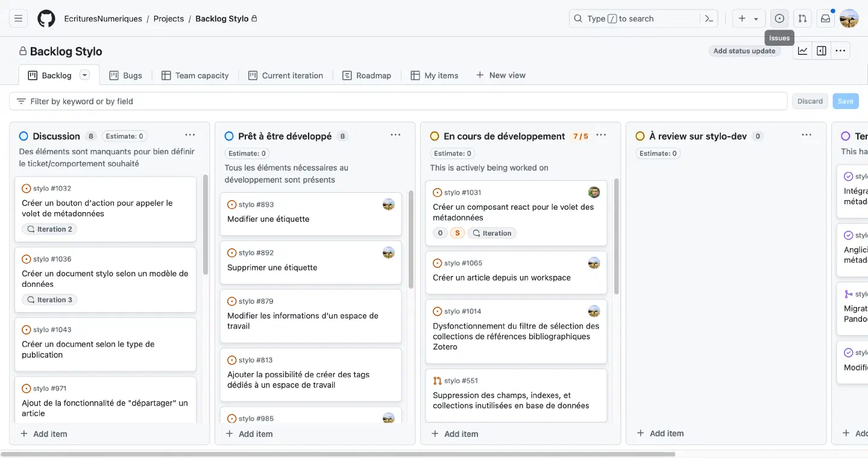Screen dimensions: 868x458
Task: Open En cours de développement column menu
Action: pyautogui.click(x=601, y=135)
